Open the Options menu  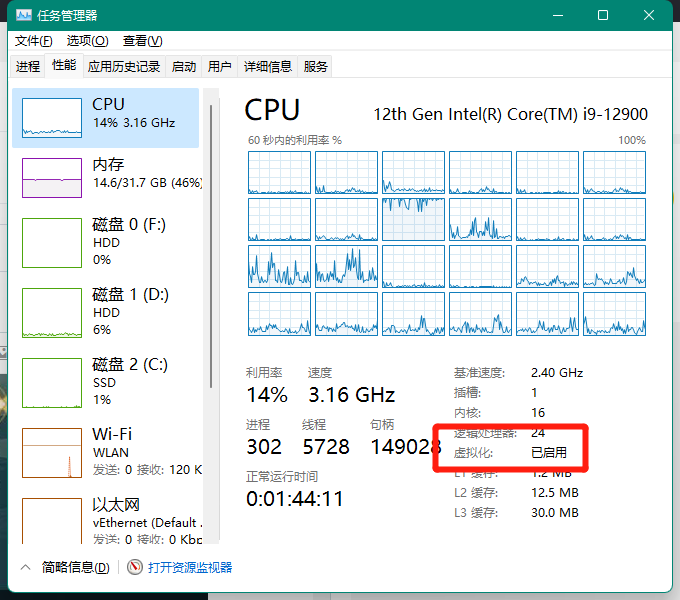tap(87, 41)
